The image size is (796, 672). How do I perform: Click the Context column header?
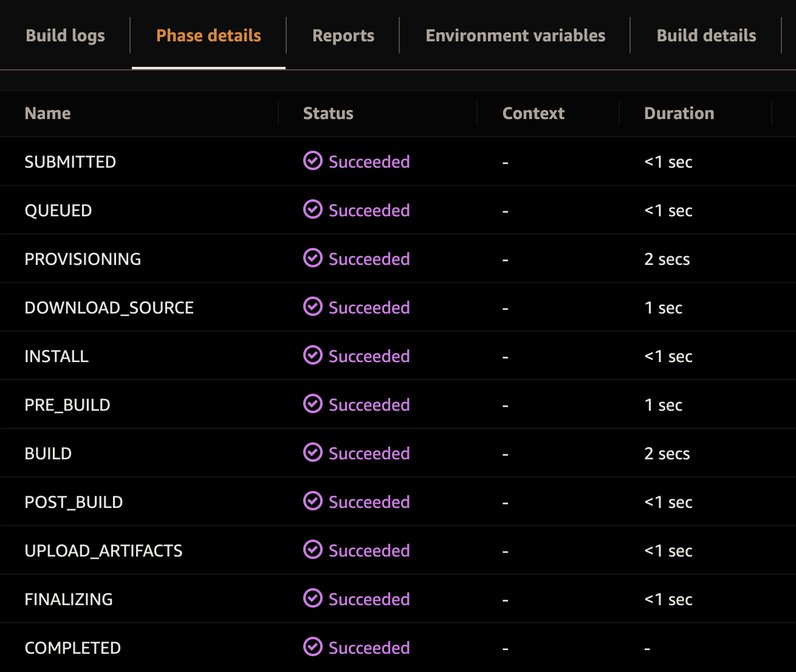(533, 114)
